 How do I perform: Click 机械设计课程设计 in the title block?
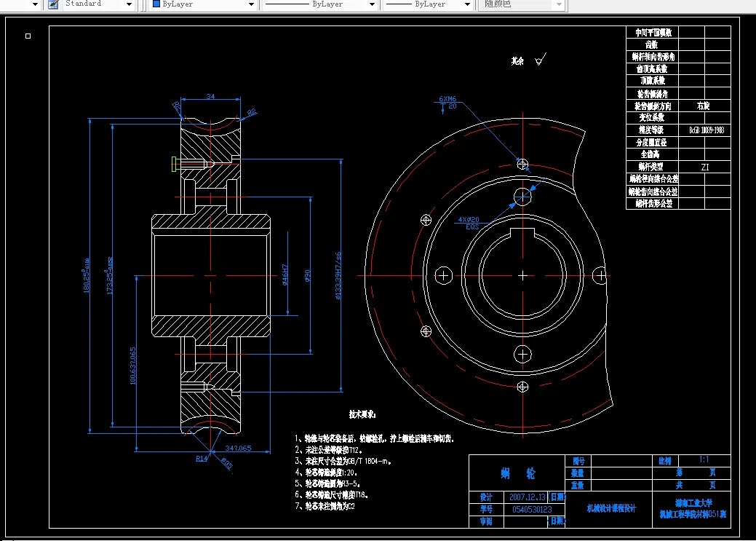pyautogui.click(x=611, y=509)
